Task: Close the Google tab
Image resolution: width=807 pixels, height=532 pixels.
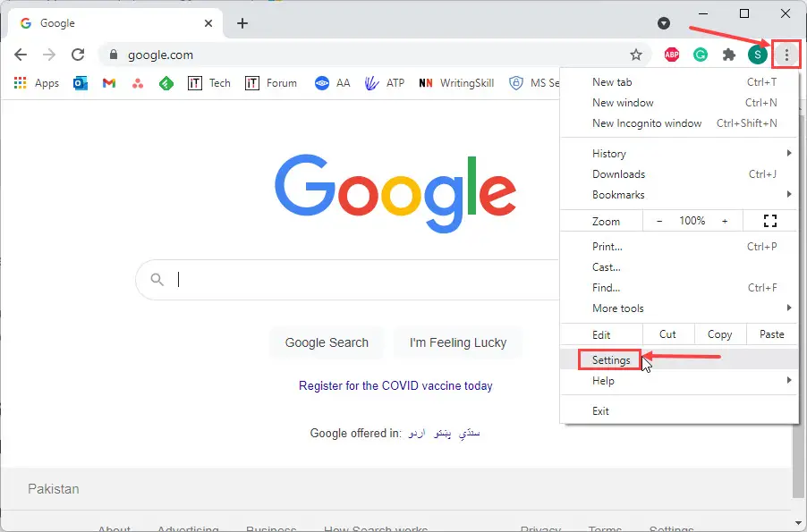Action: pos(208,23)
